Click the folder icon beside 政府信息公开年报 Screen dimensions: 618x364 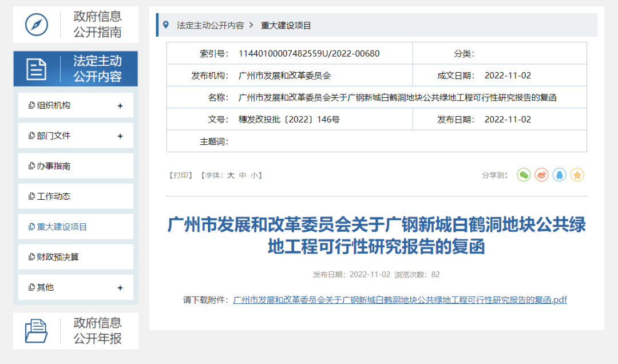[36, 331]
